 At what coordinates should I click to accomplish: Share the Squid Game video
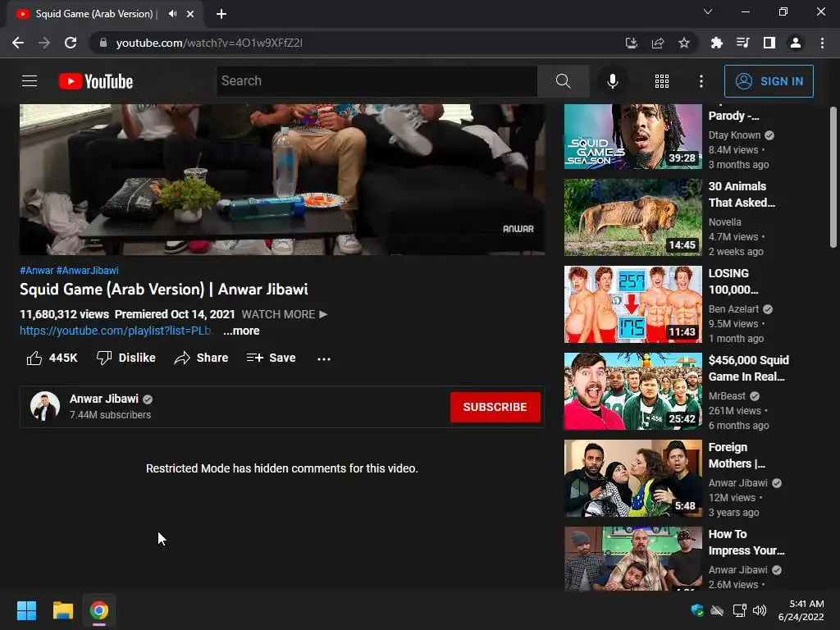202,358
